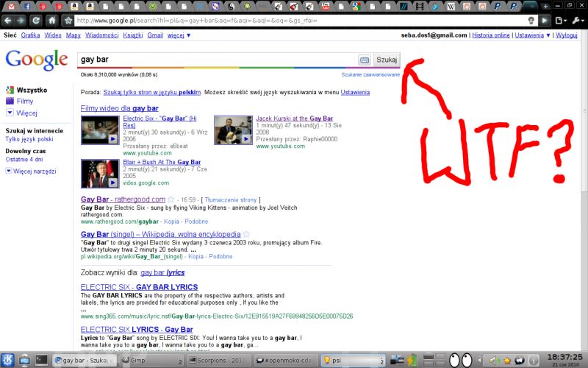
Task: Open the KDE application launcher
Action: point(7,360)
